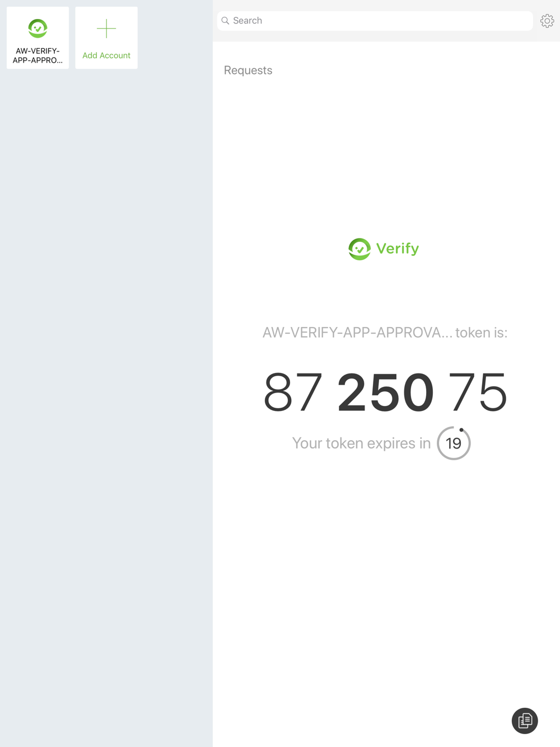The width and height of the screenshot is (560, 747).
Task: Click the green Verify brand text
Action: coord(398,249)
